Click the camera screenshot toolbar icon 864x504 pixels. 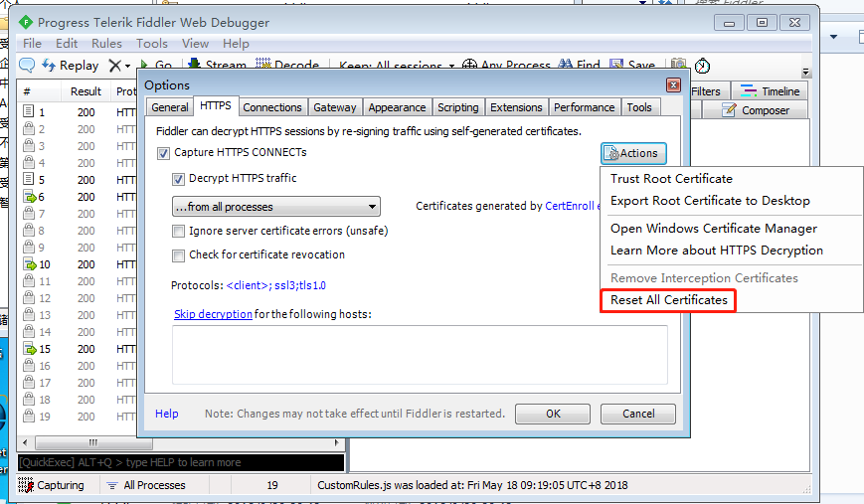(679, 65)
